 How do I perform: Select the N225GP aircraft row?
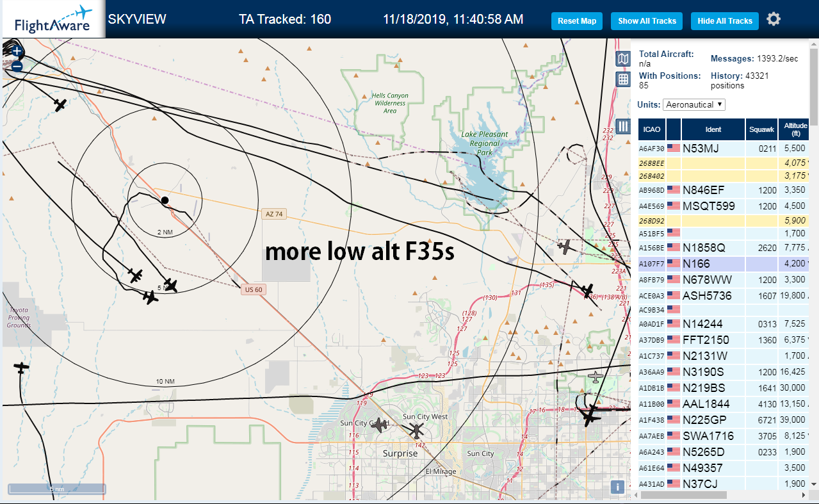click(724, 420)
